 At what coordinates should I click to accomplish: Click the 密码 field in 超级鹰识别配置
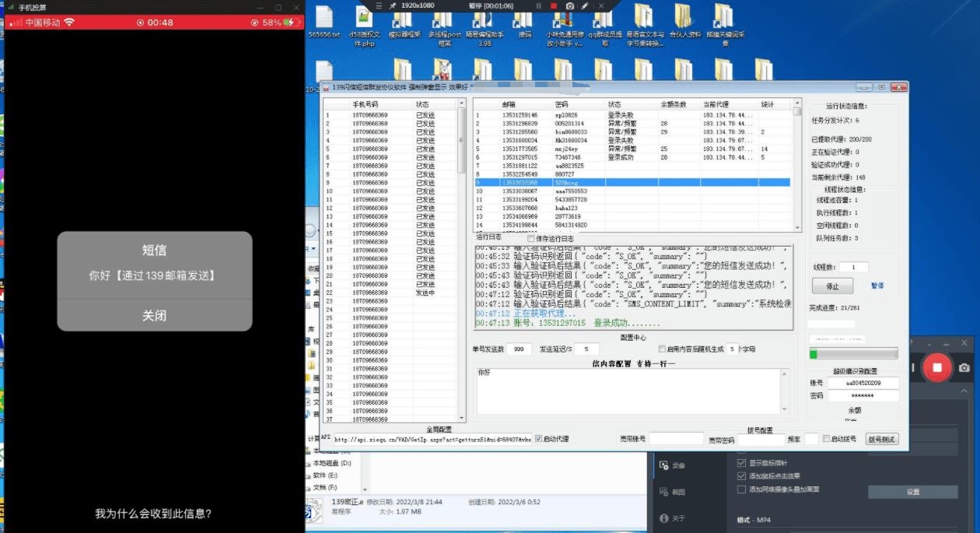[x=862, y=396]
